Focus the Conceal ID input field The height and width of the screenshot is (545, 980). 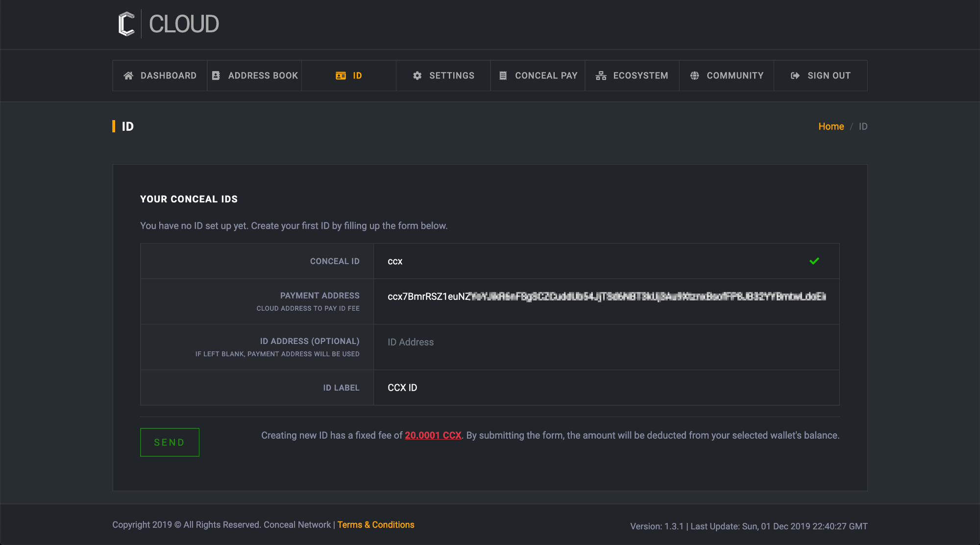[x=588, y=261]
